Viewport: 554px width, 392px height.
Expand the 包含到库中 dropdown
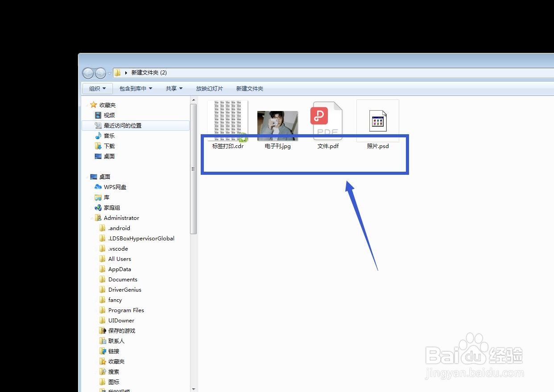coord(136,88)
